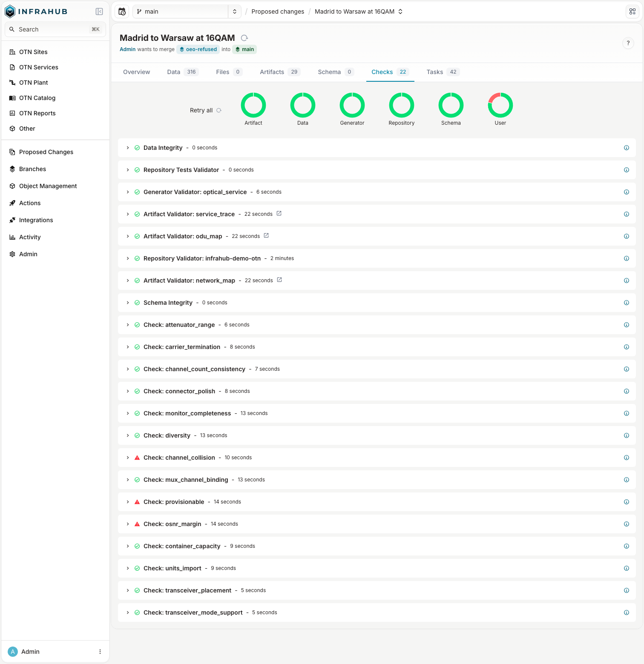Open external link for network_map artifact
This screenshot has height=664, width=644.
(279, 280)
